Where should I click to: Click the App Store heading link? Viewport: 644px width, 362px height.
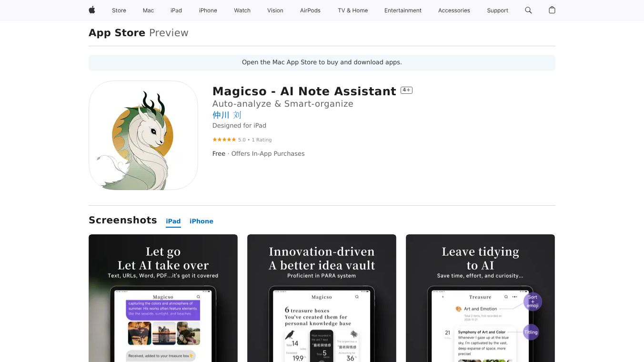click(x=117, y=33)
